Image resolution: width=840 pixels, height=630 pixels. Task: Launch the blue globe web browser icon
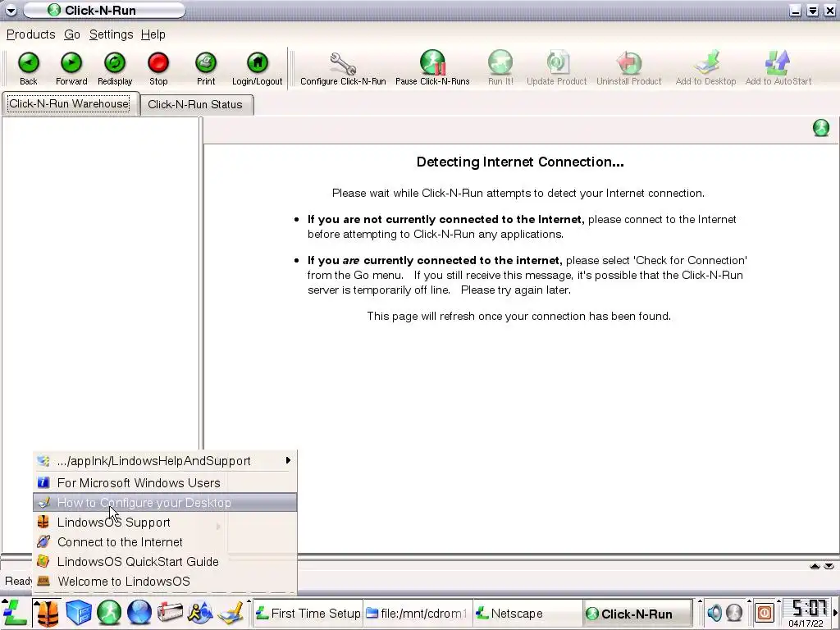(x=139, y=613)
